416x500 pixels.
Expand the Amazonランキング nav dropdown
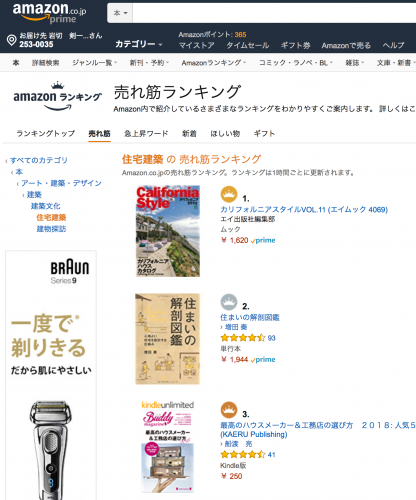[214, 63]
